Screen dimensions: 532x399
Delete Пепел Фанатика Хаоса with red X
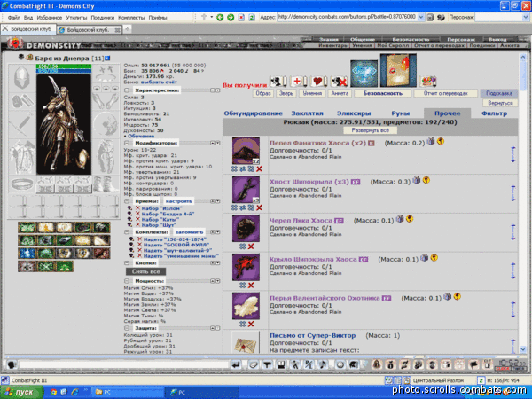[259, 169]
